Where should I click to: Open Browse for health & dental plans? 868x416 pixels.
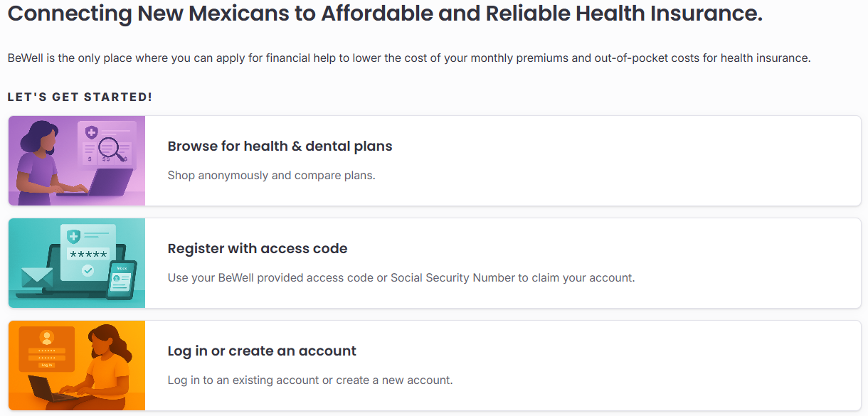[x=280, y=146]
